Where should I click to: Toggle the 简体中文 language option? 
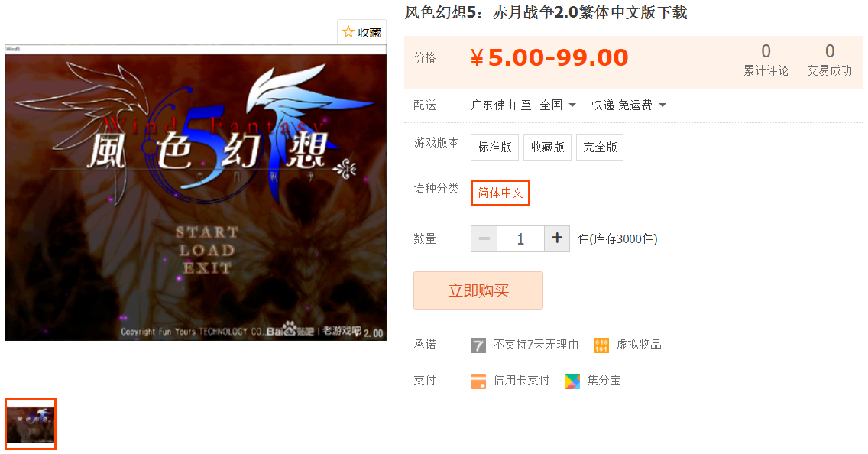pos(500,193)
